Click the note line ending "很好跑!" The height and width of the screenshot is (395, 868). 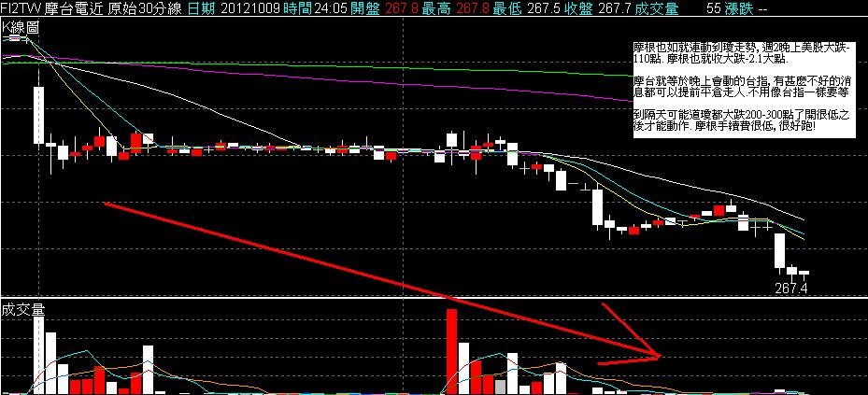click(x=724, y=126)
